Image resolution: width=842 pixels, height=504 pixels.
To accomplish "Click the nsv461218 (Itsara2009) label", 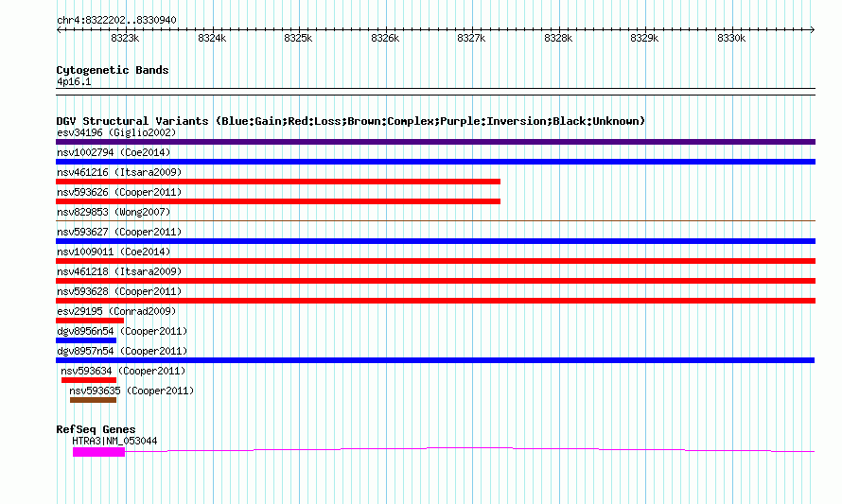I will tap(119, 271).
